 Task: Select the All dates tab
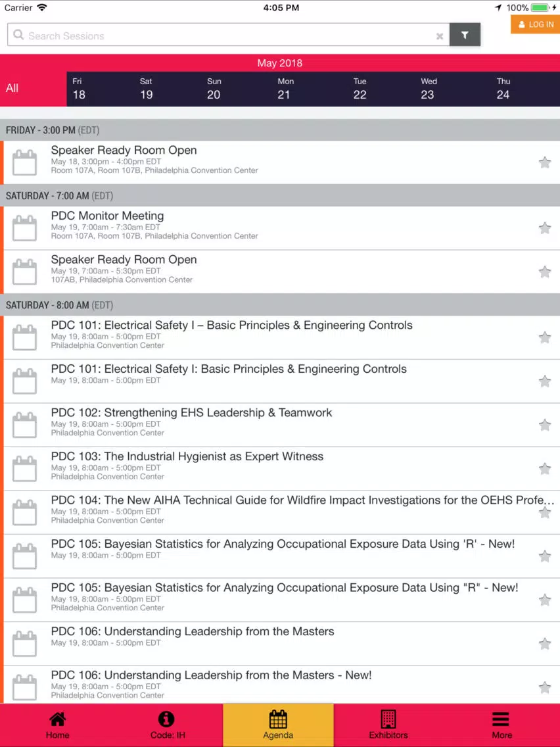34,89
